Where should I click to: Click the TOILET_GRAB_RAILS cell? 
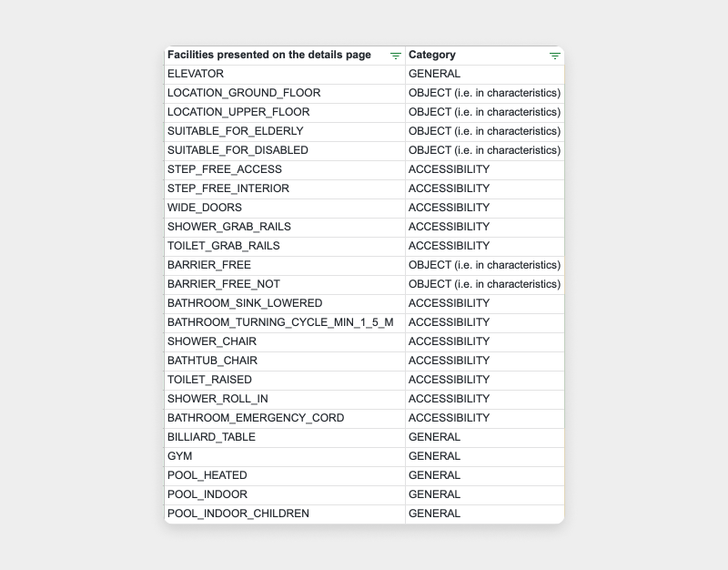[285, 246]
